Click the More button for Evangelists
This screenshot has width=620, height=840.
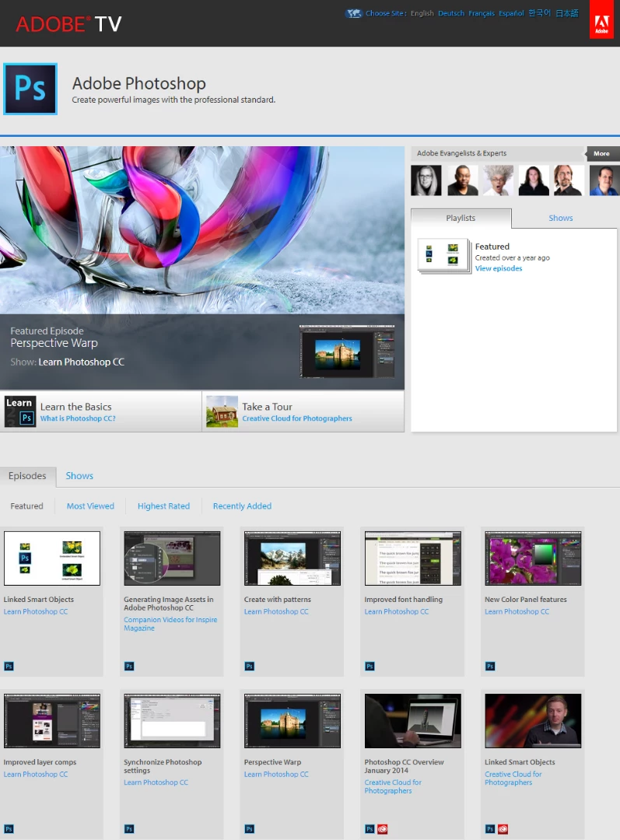point(601,153)
